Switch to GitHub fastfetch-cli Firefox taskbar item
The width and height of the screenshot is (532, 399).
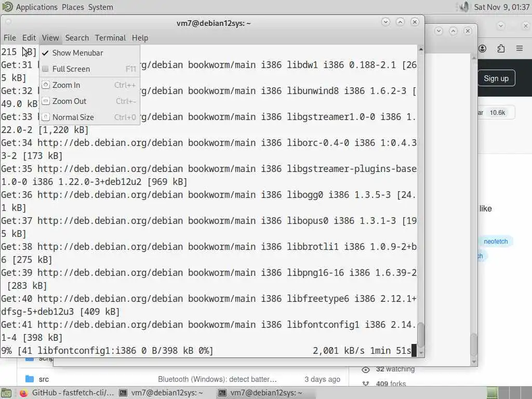click(66, 393)
